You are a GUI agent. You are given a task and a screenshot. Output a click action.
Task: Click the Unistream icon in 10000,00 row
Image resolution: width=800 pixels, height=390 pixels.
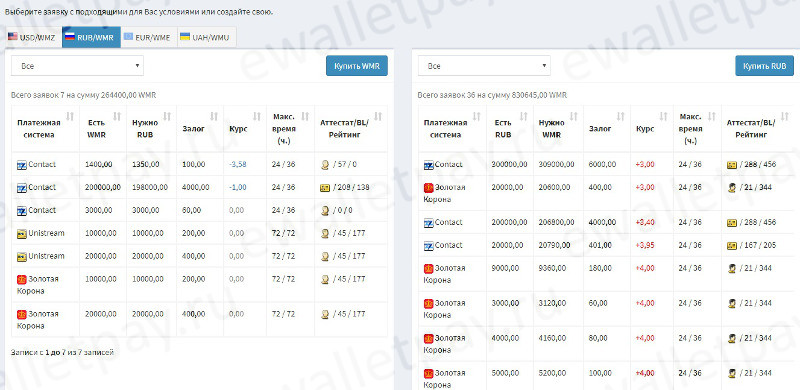click(21, 234)
